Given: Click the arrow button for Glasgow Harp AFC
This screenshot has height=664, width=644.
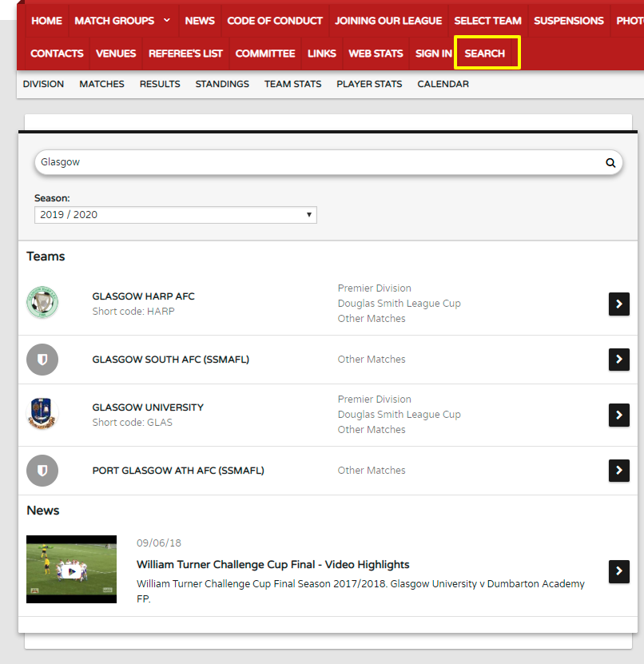Looking at the screenshot, I should [x=619, y=304].
